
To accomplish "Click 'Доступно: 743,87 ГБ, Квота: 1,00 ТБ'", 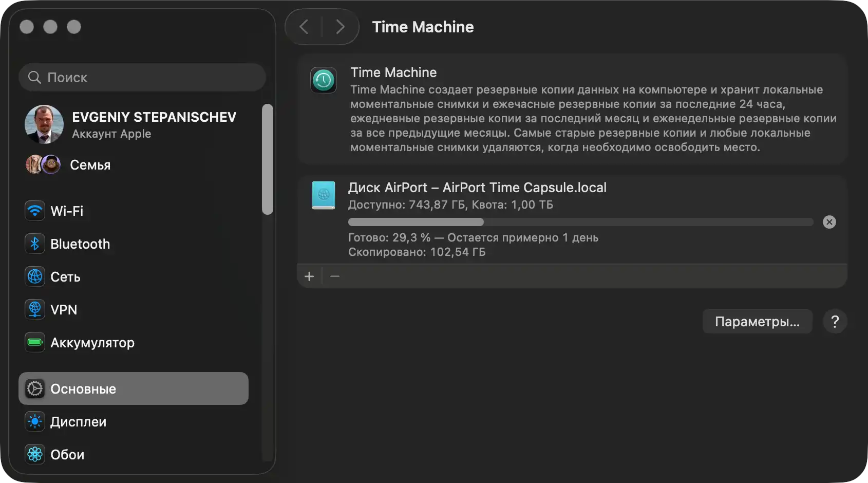I will pos(451,205).
